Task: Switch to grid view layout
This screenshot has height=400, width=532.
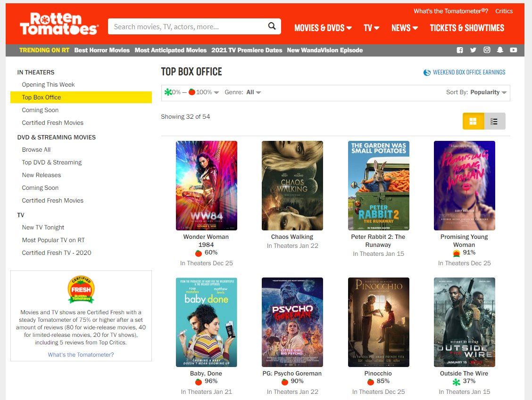Action: click(473, 121)
